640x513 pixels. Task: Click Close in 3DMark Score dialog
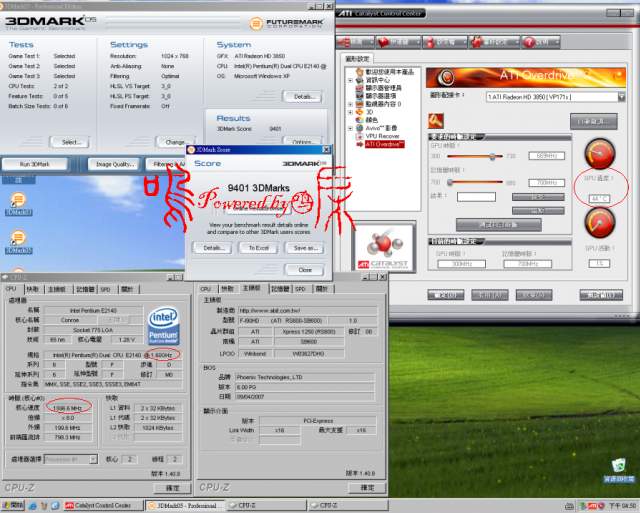[x=305, y=270]
